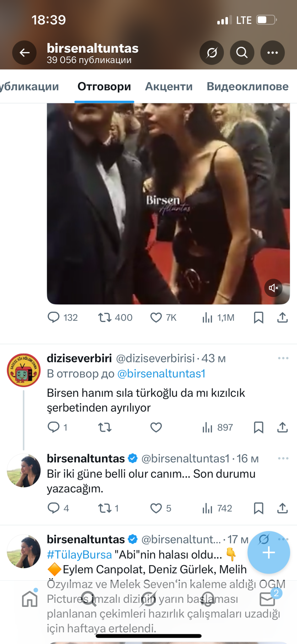Share the diziseverbiri post
The image size is (297, 644).
pyautogui.click(x=283, y=427)
